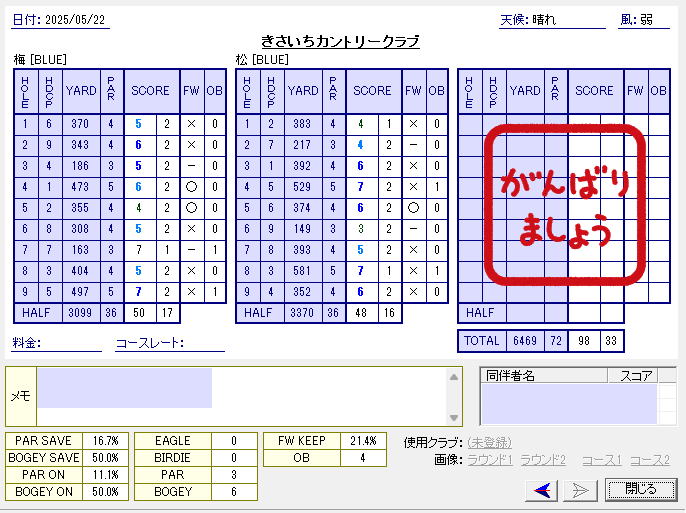The image size is (686, 513).
Task: Click the 同伴者名 column header
Action: point(544,375)
